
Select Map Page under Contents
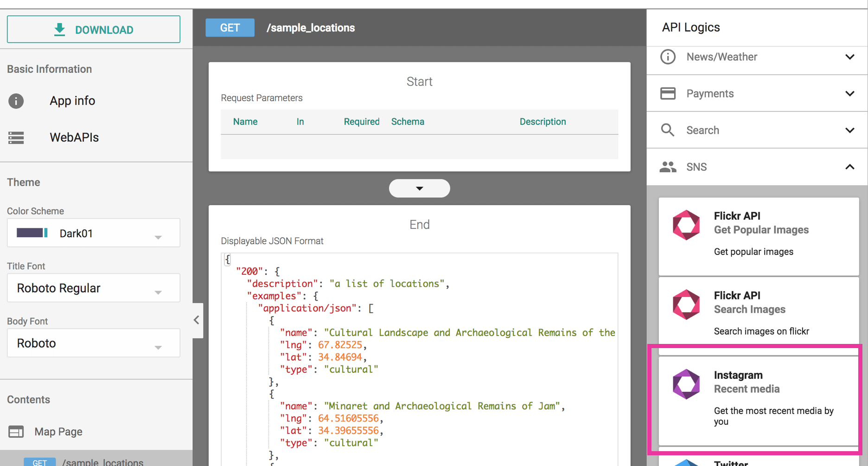(58, 432)
